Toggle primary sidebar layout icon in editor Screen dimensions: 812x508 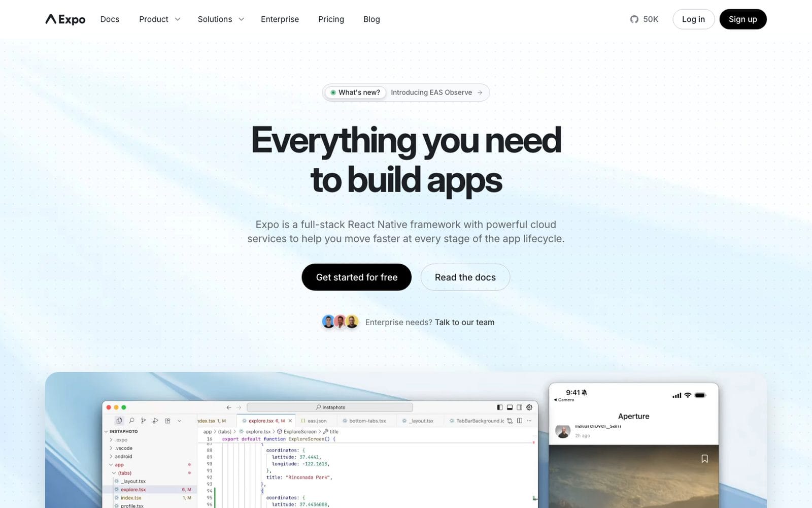500,407
